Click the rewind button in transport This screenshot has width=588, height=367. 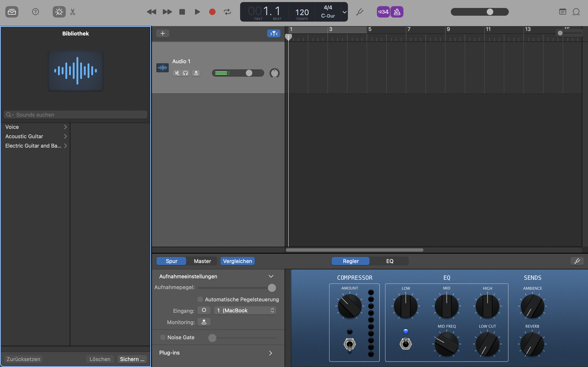click(x=151, y=11)
